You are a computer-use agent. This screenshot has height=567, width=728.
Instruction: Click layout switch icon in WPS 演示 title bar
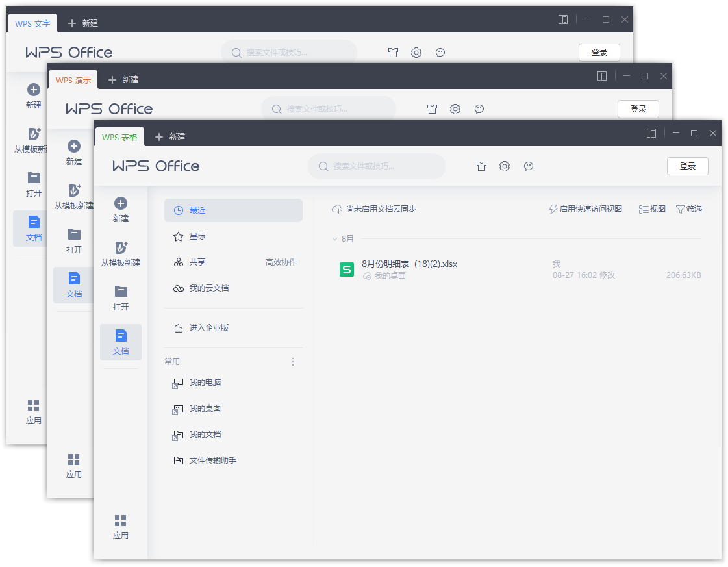[x=602, y=76]
